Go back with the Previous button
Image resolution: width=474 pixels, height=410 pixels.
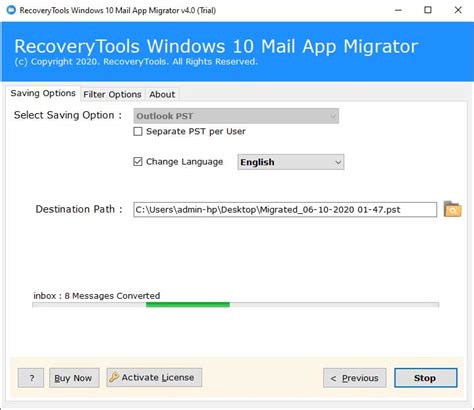click(355, 378)
